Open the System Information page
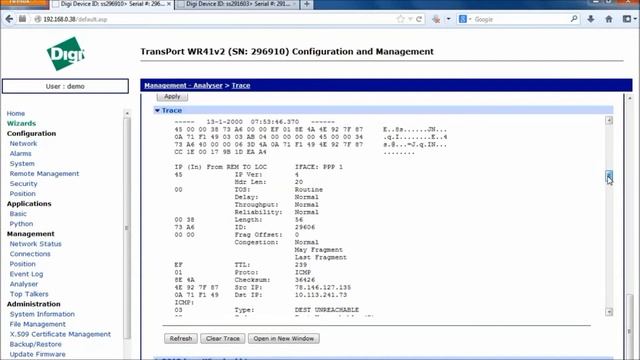Image resolution: width=640 pixels, height=360 pixels. point(42,314)
